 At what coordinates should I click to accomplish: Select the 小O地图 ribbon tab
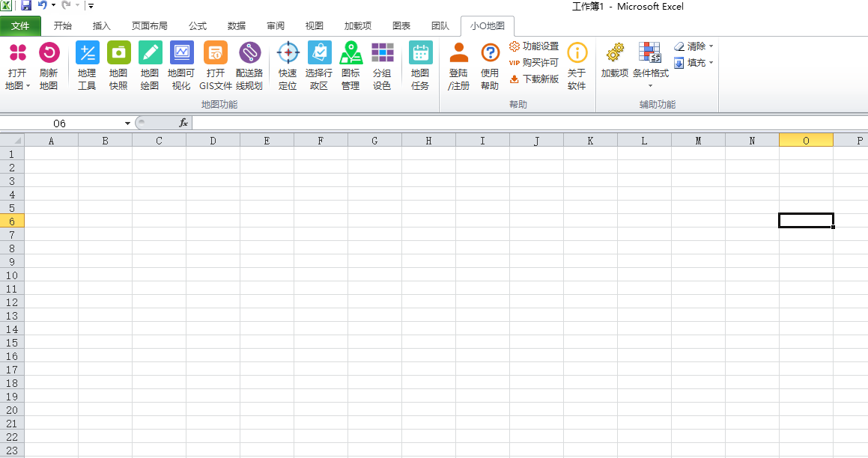tap(487, 26)
